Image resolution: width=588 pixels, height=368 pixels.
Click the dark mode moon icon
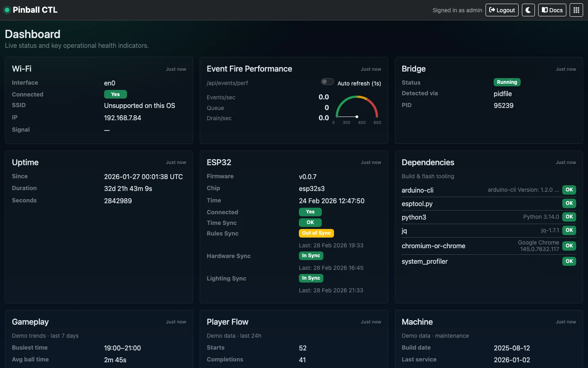[528, 10]
